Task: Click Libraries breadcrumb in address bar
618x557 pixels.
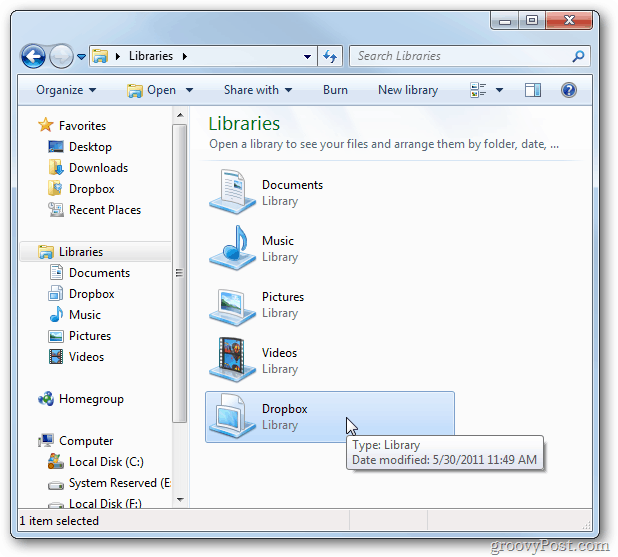Action: pyautogui.click(x=151, y=56)
